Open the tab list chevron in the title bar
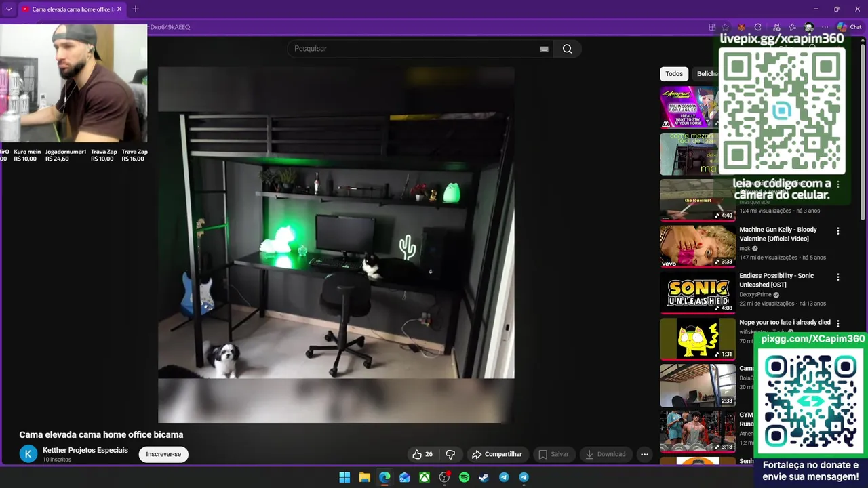This screenshot has height=488, width=868. (x=9, y=9)
